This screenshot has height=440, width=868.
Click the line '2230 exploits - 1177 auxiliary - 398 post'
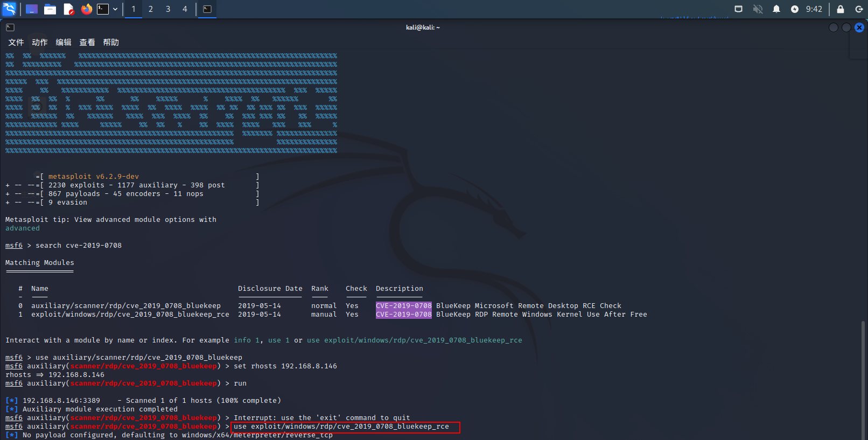click(137, 185)
